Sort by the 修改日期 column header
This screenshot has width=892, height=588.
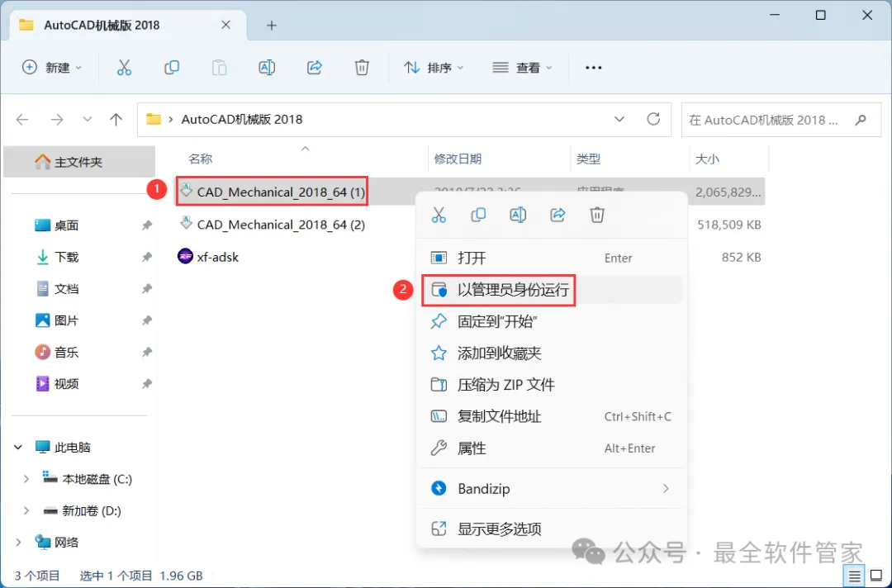pos(458,159)
